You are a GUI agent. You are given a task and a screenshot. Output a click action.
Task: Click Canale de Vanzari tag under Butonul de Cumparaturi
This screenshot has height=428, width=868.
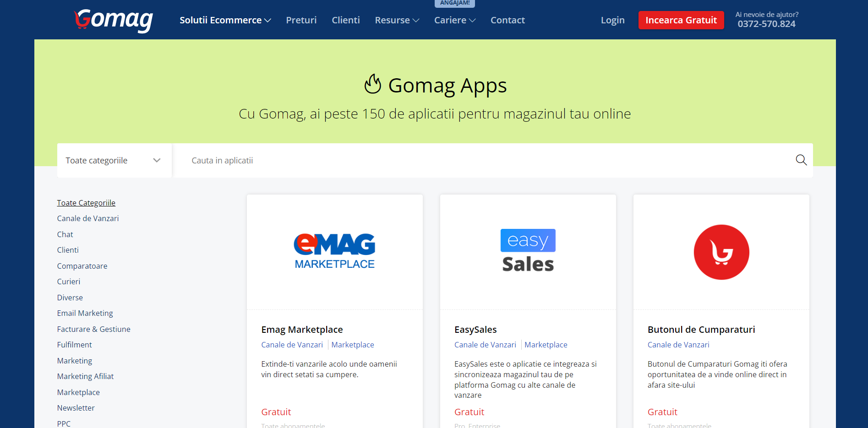tap(678, 345)
